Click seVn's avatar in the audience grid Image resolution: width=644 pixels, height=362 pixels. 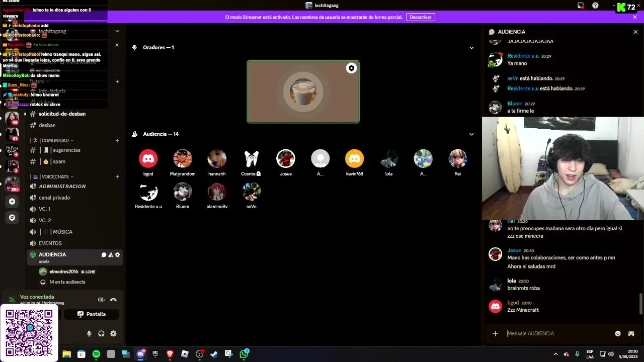click(251, 192)
